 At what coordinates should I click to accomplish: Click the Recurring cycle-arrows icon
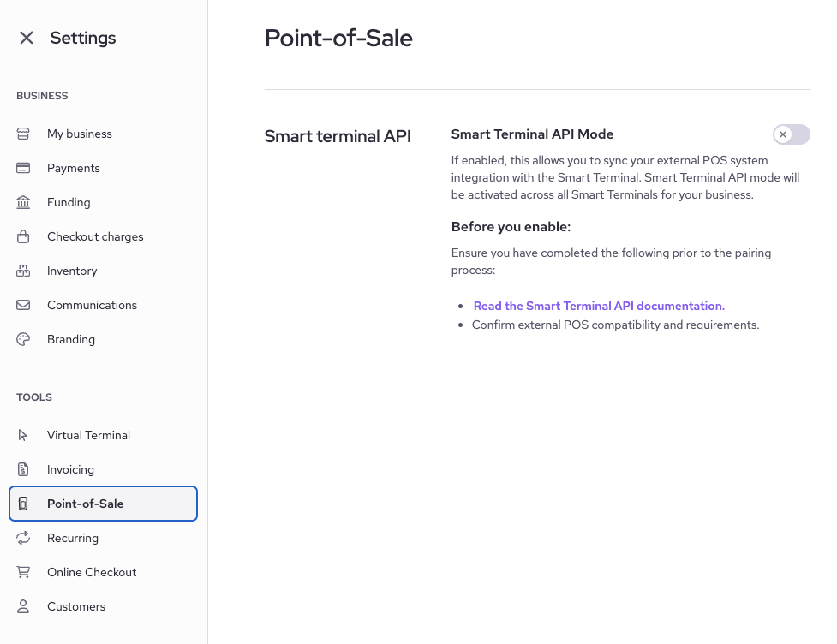[x=23, y=538]
